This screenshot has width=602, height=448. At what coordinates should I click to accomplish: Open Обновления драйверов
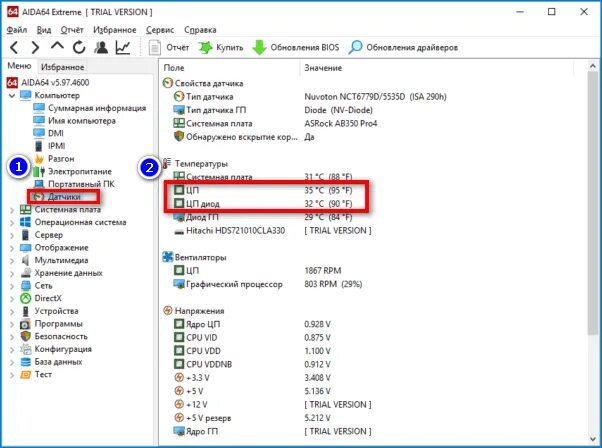[403, 48]
